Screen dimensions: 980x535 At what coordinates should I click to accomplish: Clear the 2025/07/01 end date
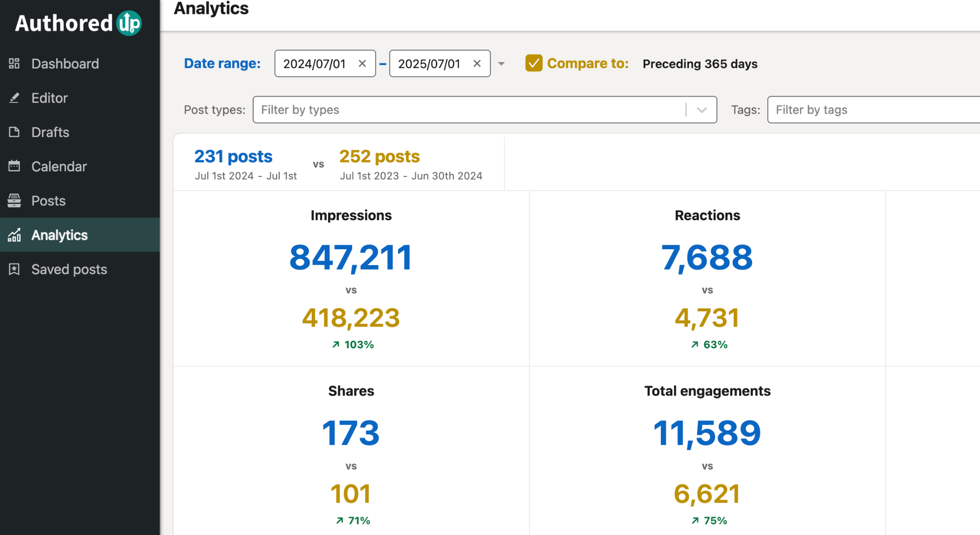click(477, 64)
